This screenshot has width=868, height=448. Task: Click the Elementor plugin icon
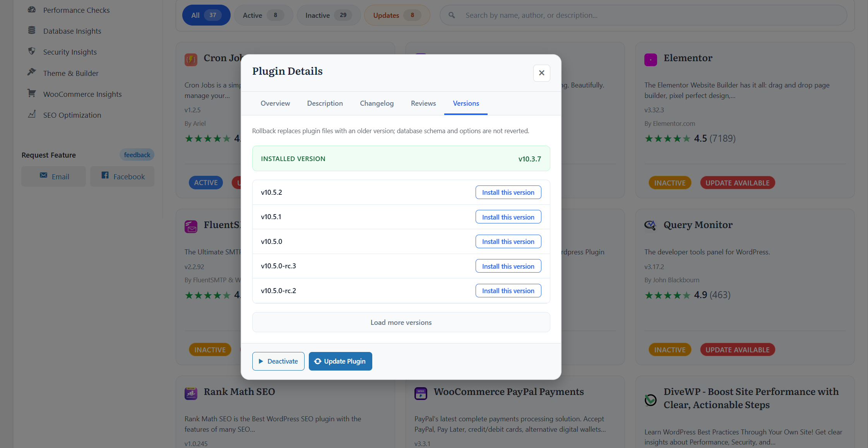tap(651, 60)
